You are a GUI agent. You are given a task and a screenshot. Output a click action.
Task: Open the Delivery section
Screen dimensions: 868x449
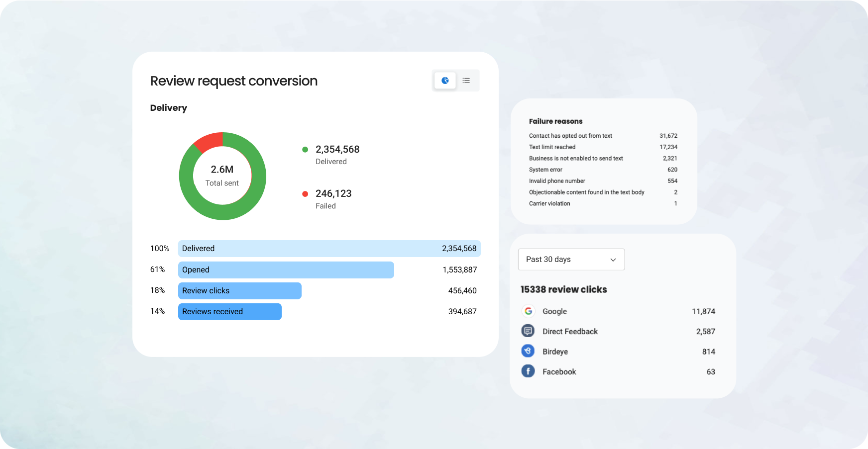(168, 107)
